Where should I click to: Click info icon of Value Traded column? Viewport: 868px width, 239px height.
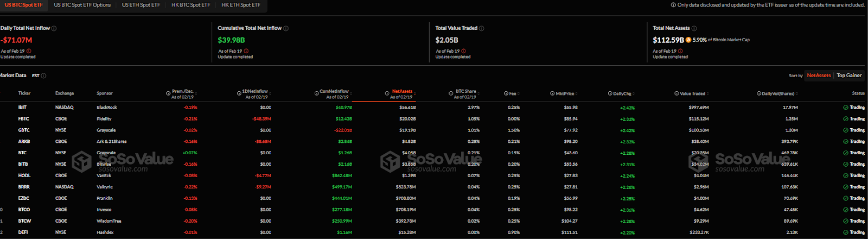[x=676, y=93]
